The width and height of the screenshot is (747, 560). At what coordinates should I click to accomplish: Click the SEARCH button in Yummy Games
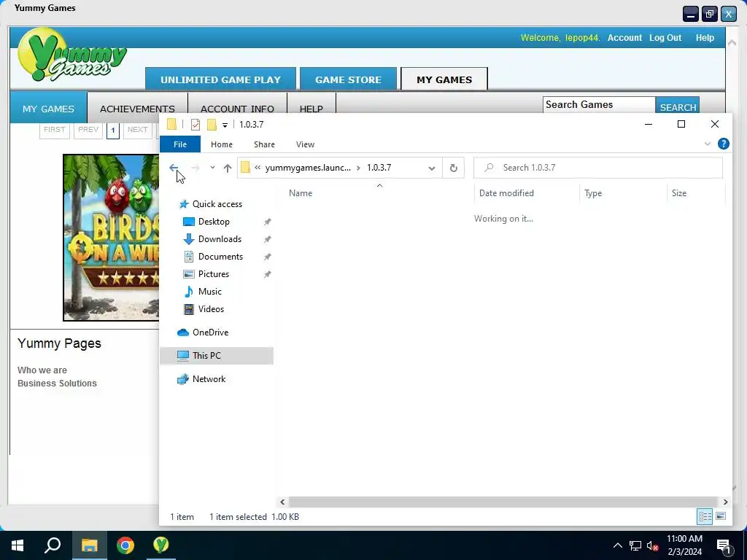[x=678, y=105]
